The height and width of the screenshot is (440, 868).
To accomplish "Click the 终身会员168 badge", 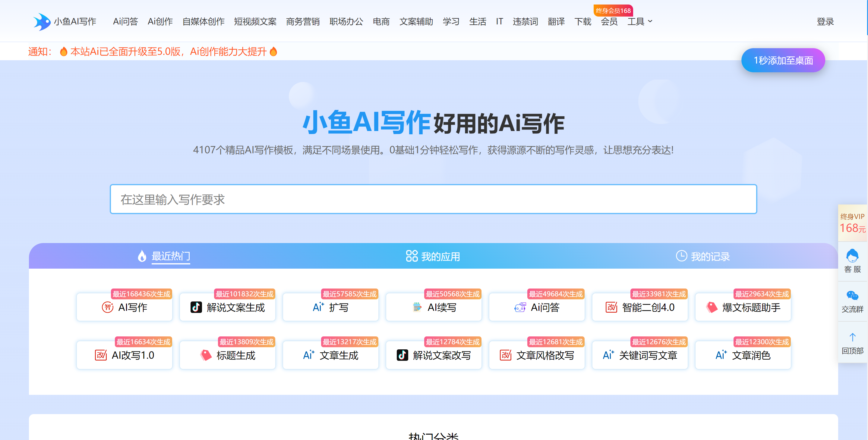I will 613,11.
